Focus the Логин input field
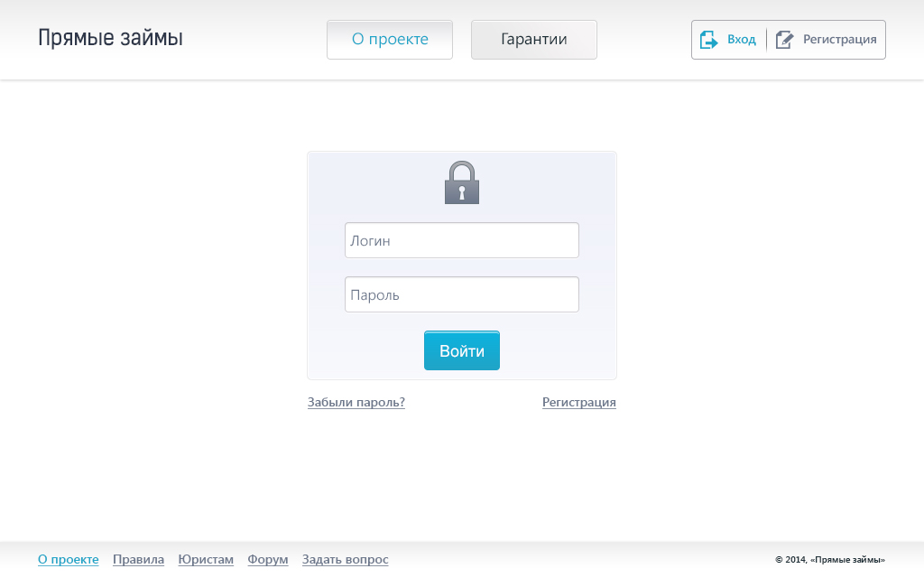 pyautogui.click(x=462, y=240)
